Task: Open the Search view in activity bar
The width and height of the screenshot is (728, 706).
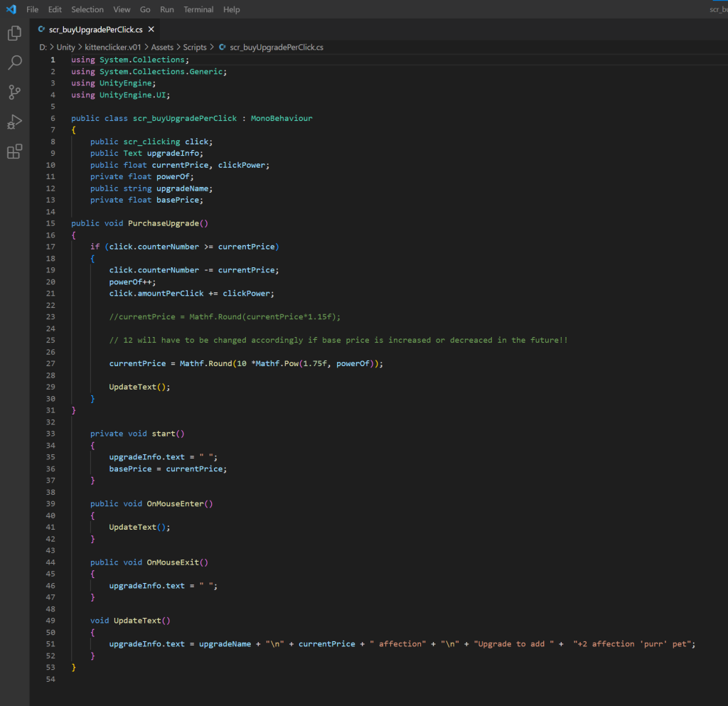Action: (x=14, y=63)
